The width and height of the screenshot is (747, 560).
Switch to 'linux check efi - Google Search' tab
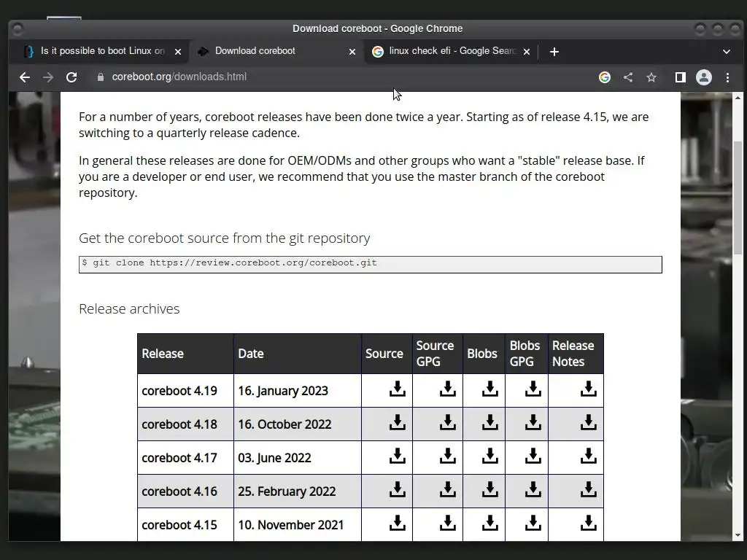451,51
